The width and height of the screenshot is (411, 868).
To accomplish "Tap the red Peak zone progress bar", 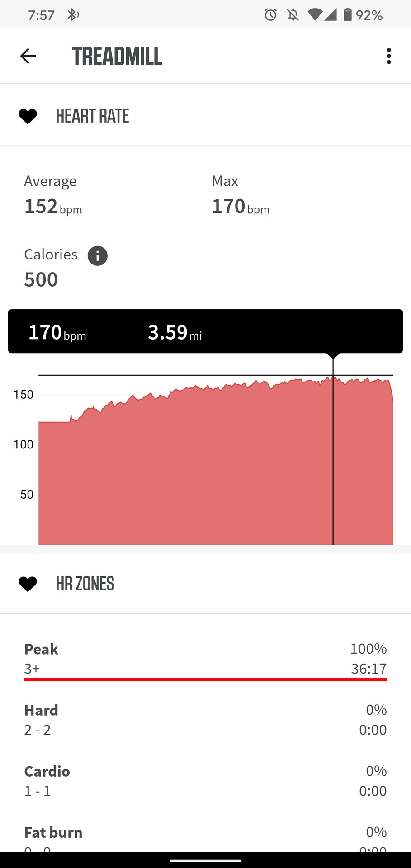I will (205, 679).
